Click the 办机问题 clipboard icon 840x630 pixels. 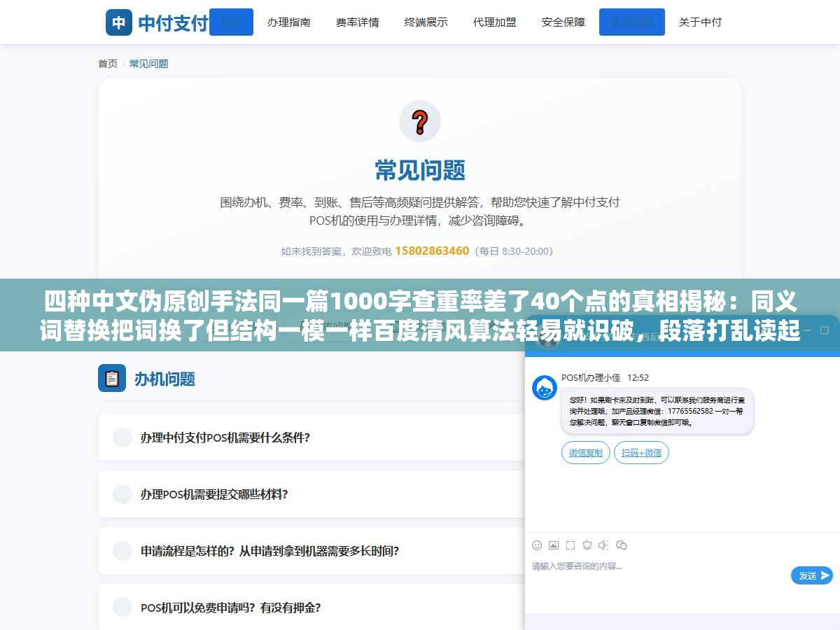click(112, 378)
